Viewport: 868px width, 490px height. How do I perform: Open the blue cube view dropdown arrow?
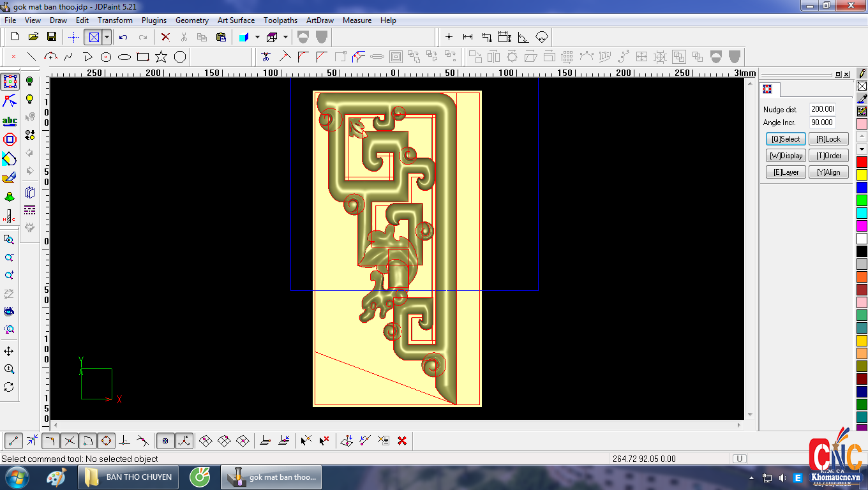pyautogui.click(x=257, y=37)
